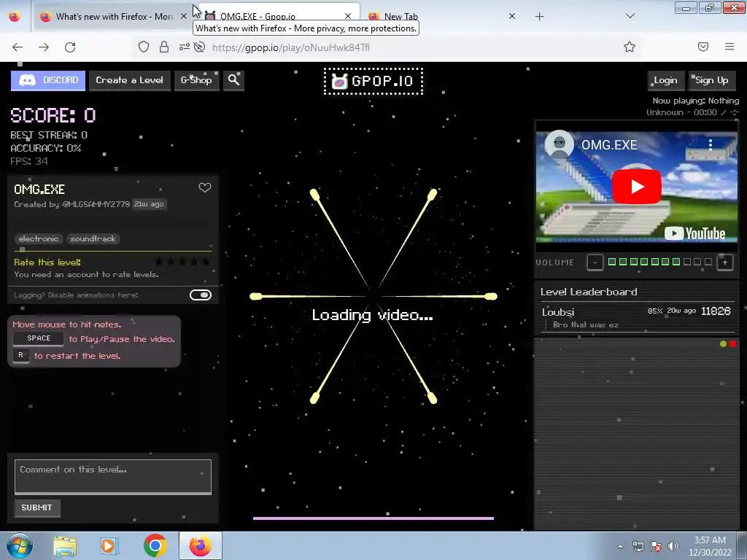Open Firefox application menu
The width and height of the screenshot is (747, 560).
(729, 47)
